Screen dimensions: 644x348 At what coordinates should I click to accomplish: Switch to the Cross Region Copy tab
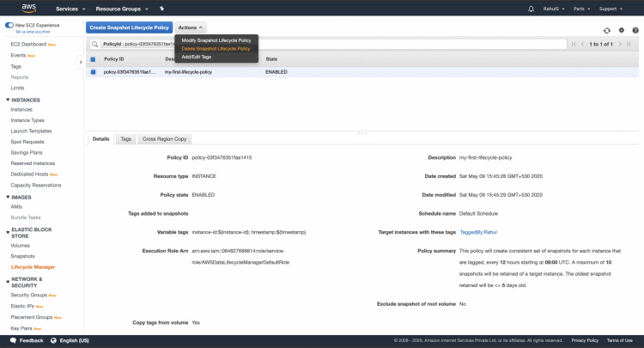coord(166,138)
